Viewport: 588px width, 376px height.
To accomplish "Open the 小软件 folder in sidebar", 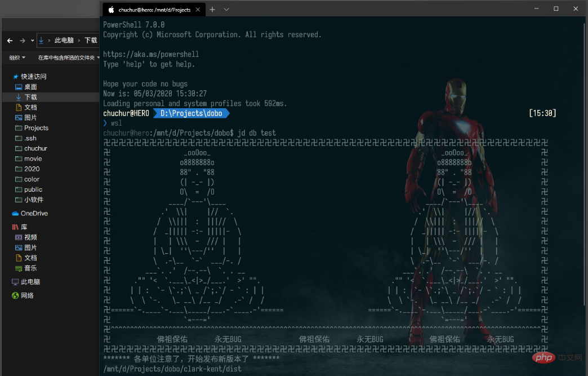I will [x=34, y=200].
